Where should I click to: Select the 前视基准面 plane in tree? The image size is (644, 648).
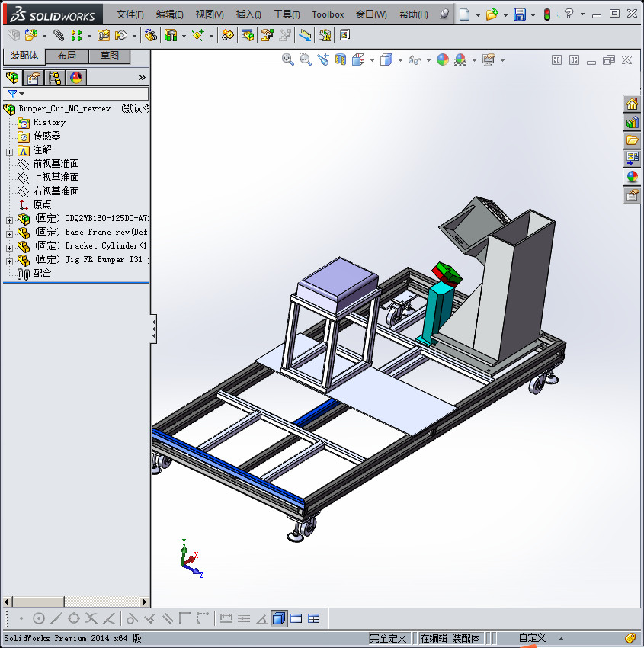pos(56,163)
